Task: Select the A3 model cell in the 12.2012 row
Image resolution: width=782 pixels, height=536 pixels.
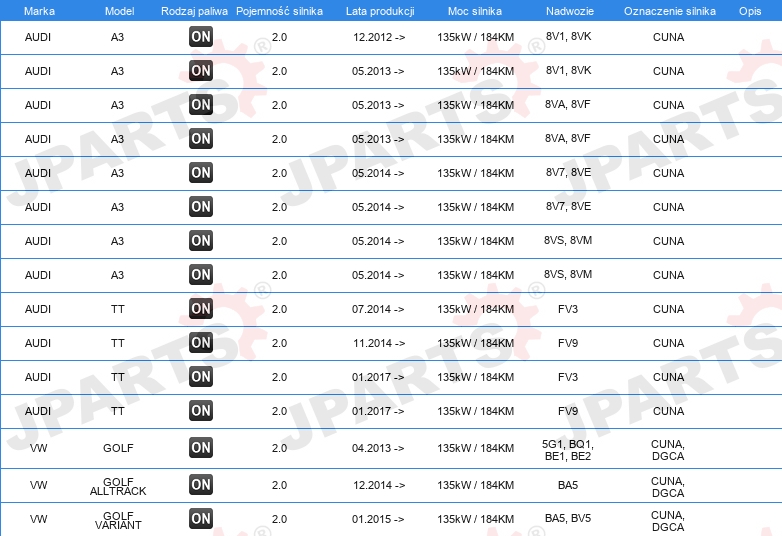Action: pyautogui.click(x=117, y=37)
